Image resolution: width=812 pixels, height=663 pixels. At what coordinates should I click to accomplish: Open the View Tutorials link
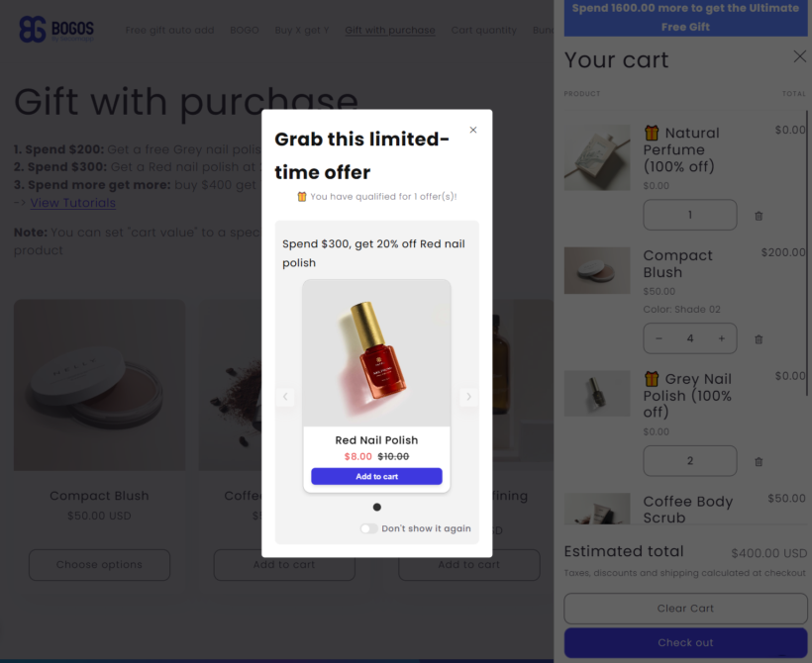tap(72, 202)
